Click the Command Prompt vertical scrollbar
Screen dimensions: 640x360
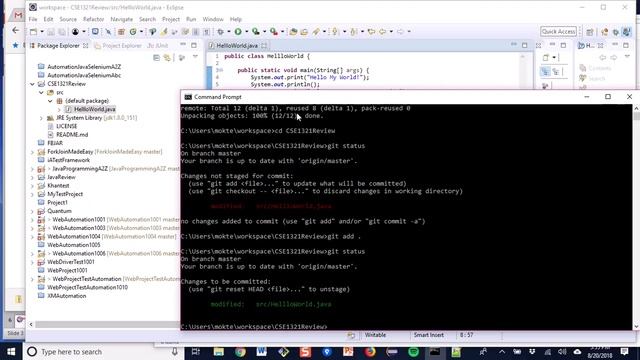pyautogui.click(x=636, y=217)
